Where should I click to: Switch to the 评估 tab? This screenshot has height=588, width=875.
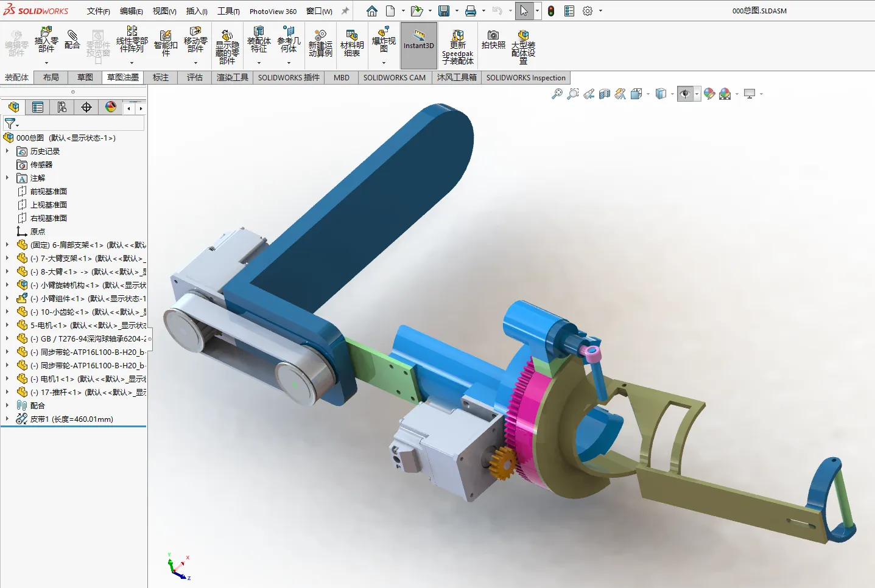(195, 77)
